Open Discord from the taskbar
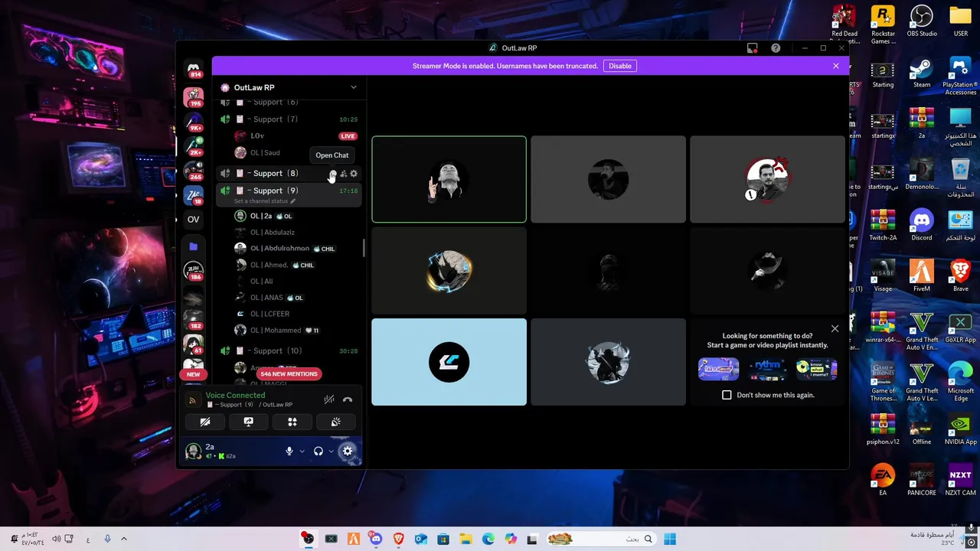 (x=375, y=539)
